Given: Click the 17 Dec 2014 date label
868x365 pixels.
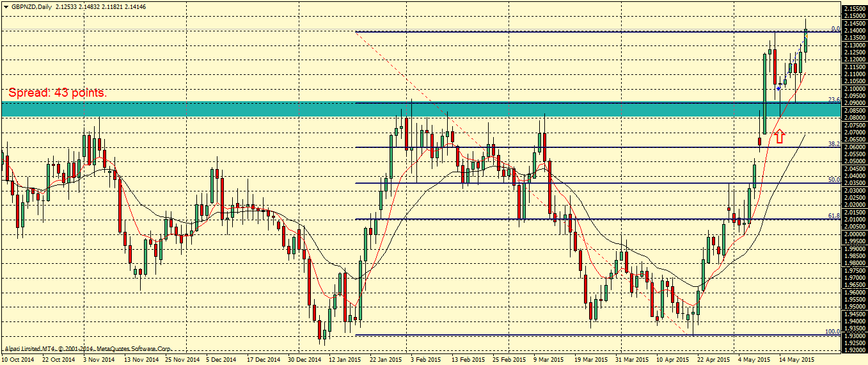Looking at the screenshot, I should coord(264,360).
